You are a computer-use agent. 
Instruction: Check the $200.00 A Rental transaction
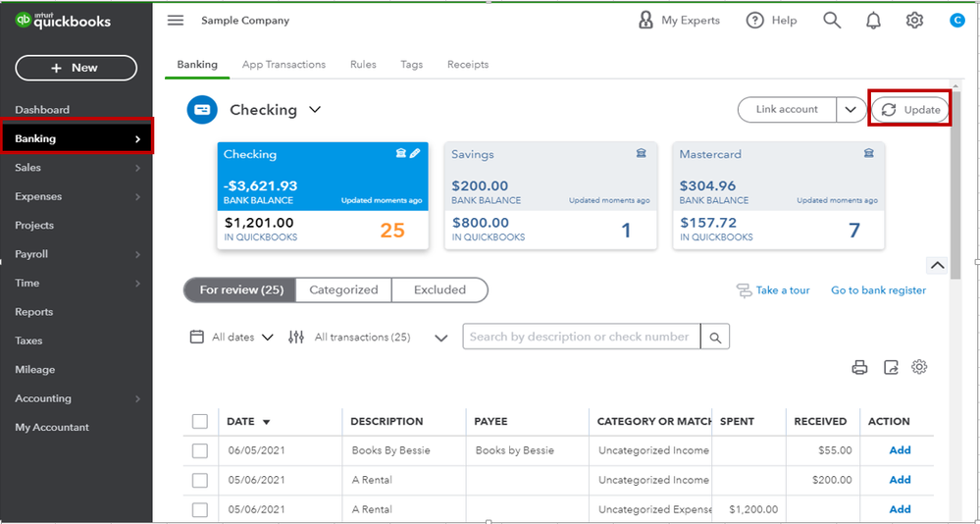click(x=200, y=480)
